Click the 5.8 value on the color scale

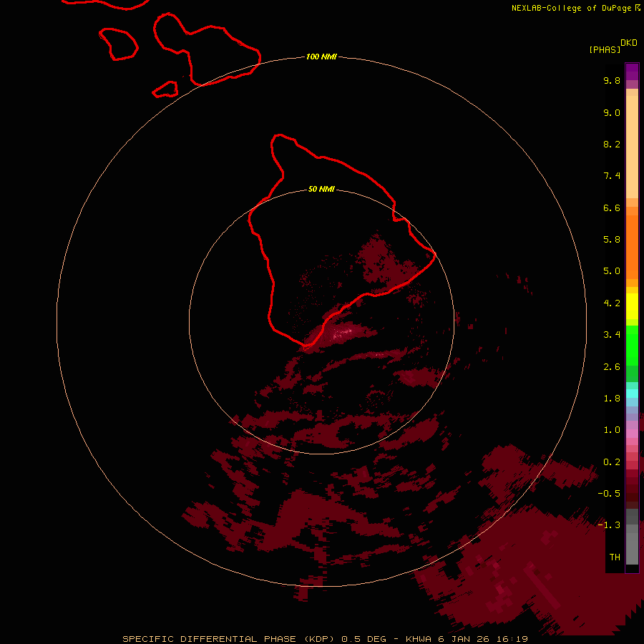pyautogui.click(x=612, y=240)
